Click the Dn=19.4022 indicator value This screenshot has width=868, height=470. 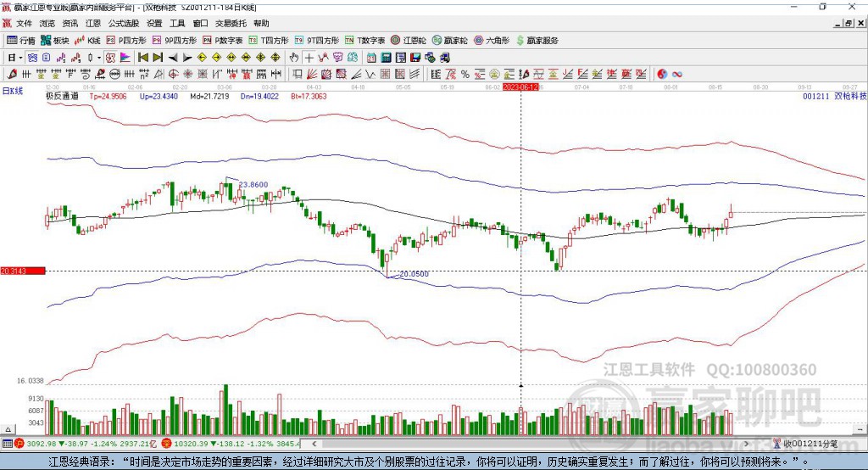click(x=259, y=96)
